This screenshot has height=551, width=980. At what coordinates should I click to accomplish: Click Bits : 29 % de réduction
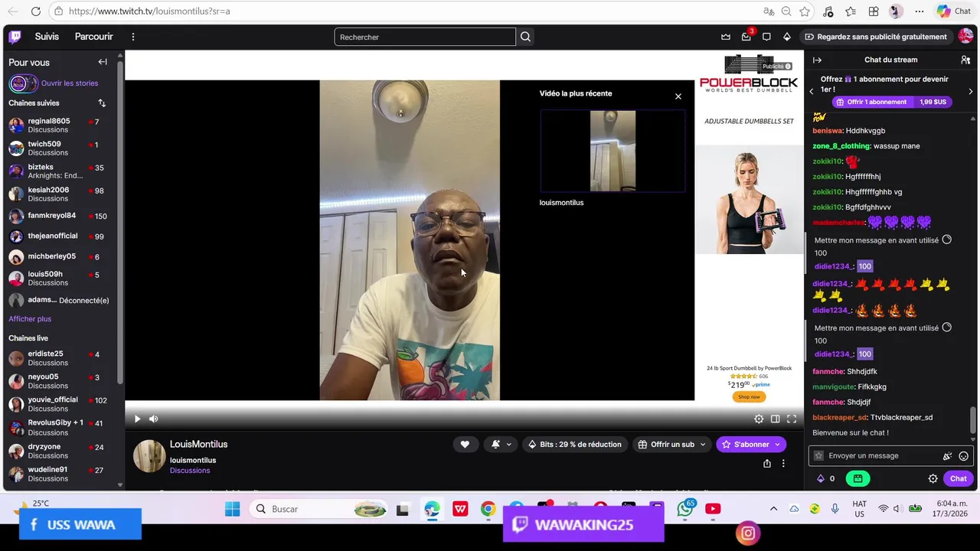click(574, 445)
